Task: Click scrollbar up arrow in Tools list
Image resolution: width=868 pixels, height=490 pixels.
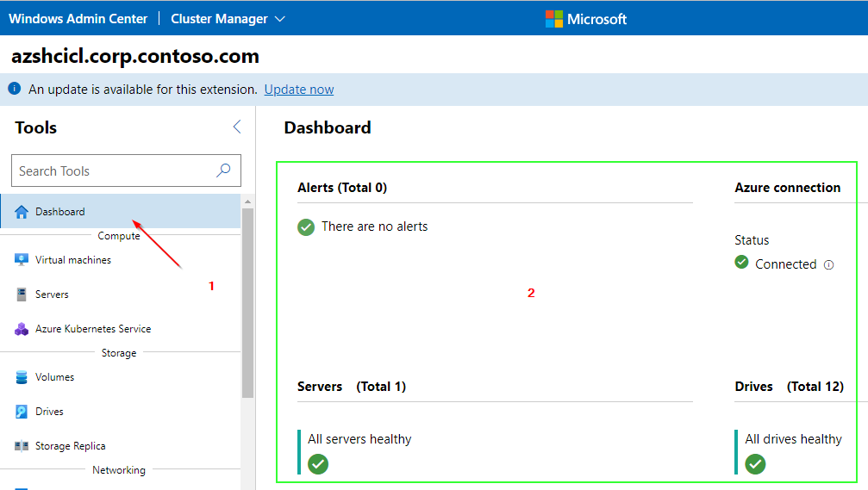Action: click(247, 202)
